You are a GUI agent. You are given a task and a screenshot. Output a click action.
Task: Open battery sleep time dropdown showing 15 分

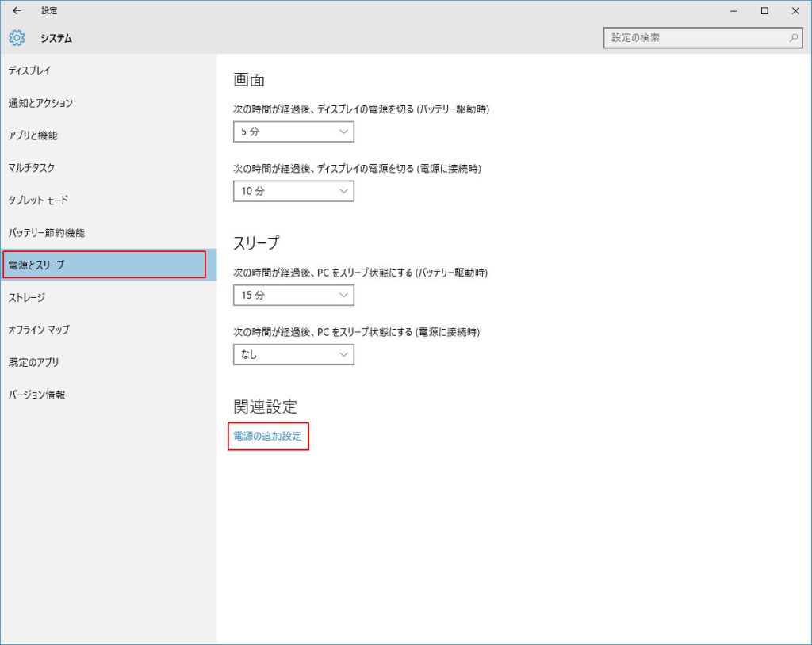[293, 295]
